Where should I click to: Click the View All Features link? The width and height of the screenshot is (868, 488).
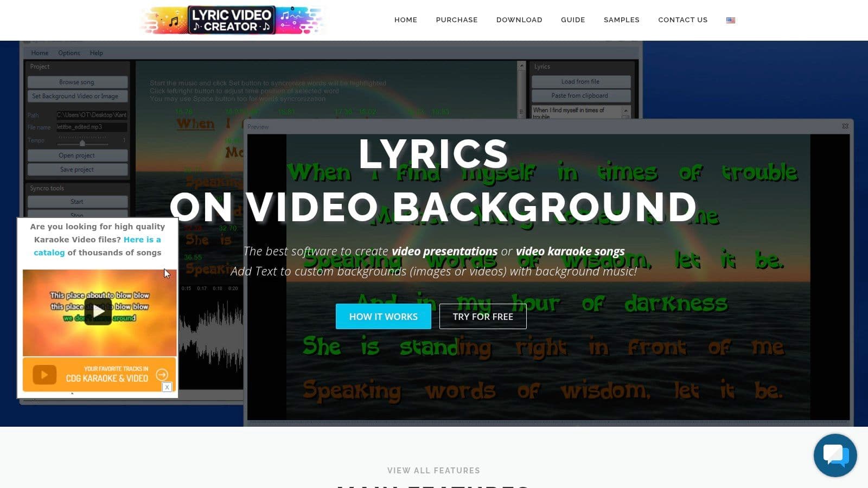[x=433, y=471]
